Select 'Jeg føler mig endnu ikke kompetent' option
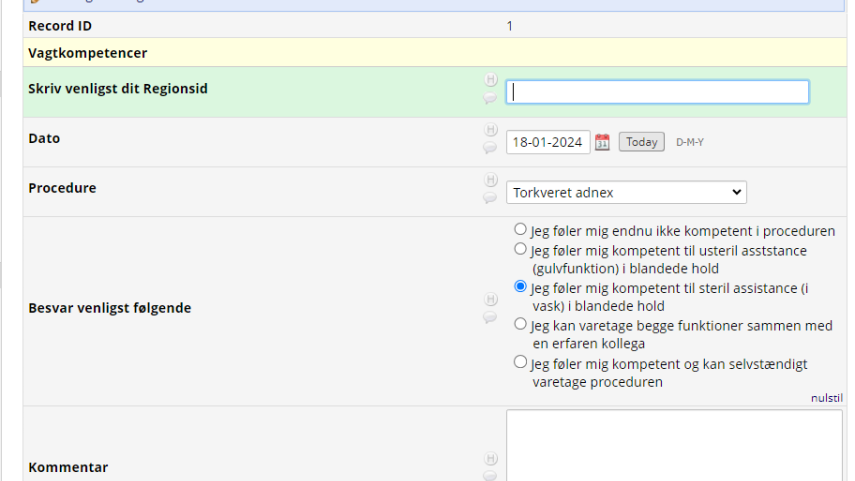855x481 pixels. click(x=520, y=230)
